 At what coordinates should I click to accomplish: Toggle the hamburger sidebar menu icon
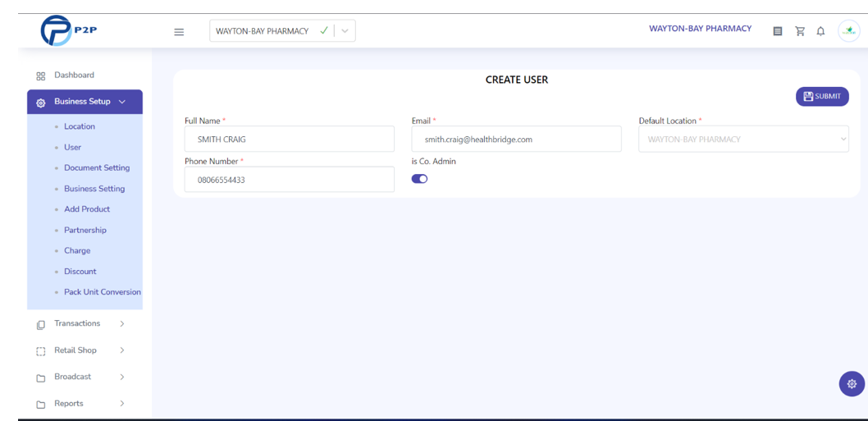click(x=179, y=32)
